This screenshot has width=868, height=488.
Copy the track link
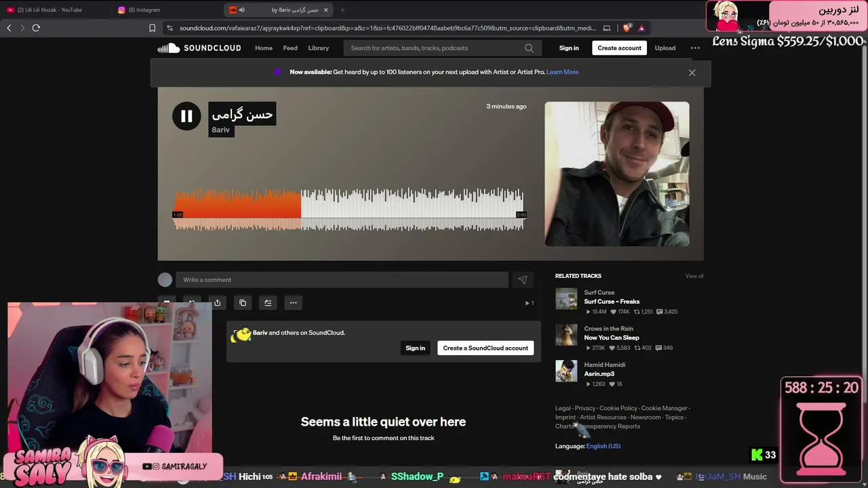point(243,303)
